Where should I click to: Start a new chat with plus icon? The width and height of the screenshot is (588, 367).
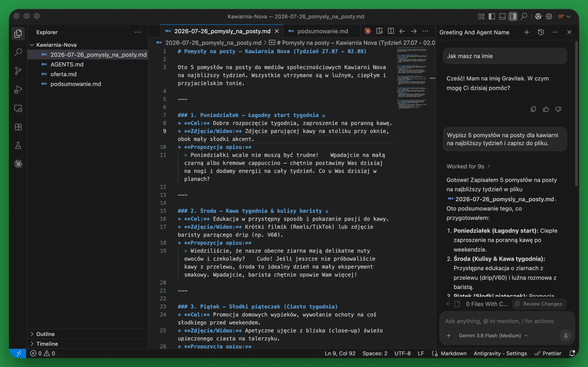[x=527, y=32]
